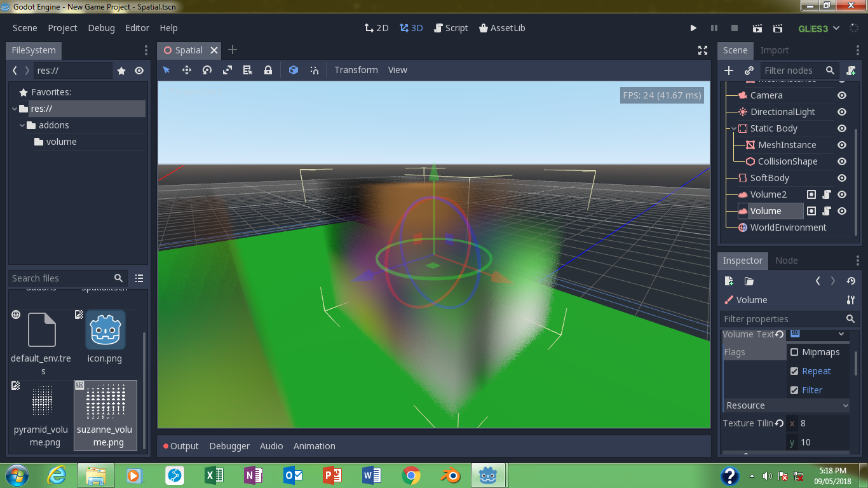This screenshot has height=488, width=868.
Task: Open the Debug menu
Action: [x=102, y=28]
